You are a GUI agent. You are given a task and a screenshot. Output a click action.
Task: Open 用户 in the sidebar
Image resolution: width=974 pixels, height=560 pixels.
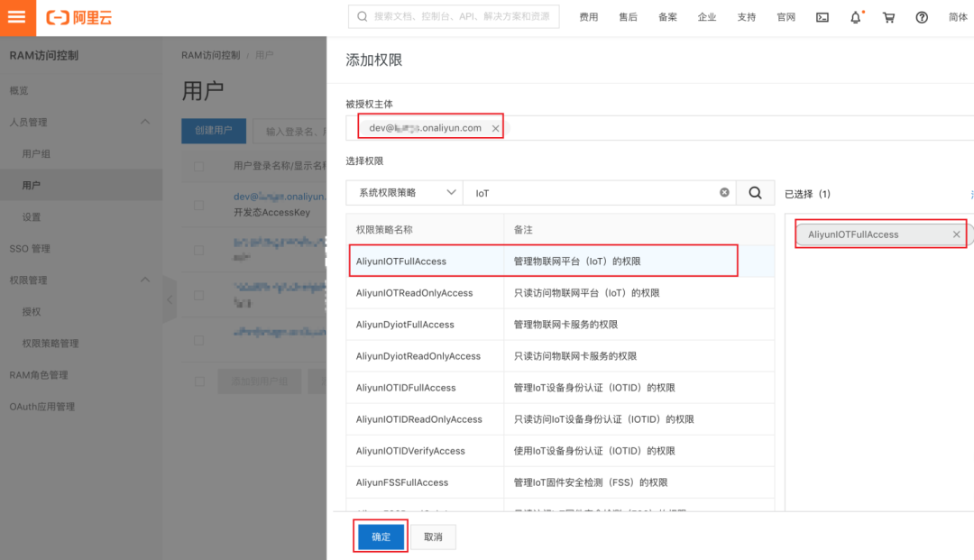81,185
